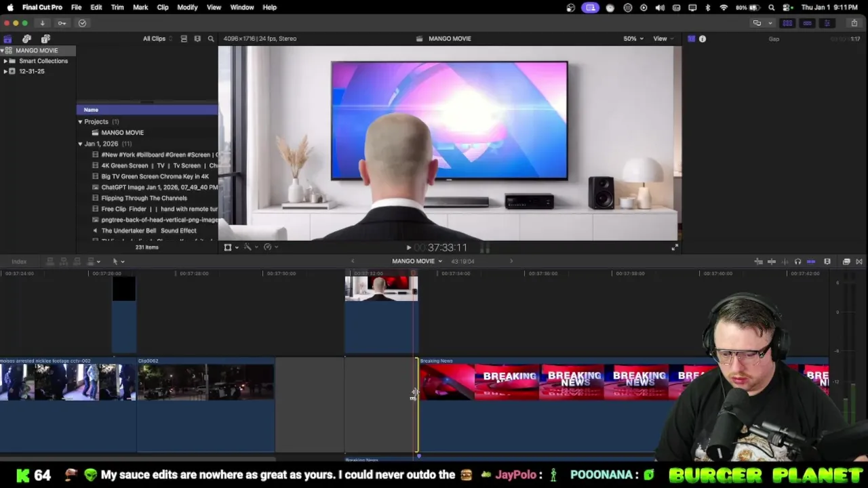Viewport: 868px width, 488px height.
Task: Open the All Clips filter dropdown
Action: coord(157,39)
